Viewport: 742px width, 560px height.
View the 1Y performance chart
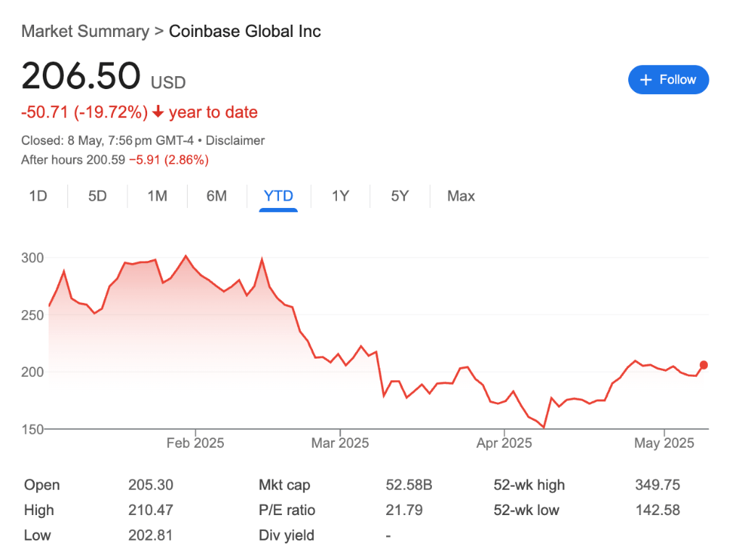[x=340, y=196]
